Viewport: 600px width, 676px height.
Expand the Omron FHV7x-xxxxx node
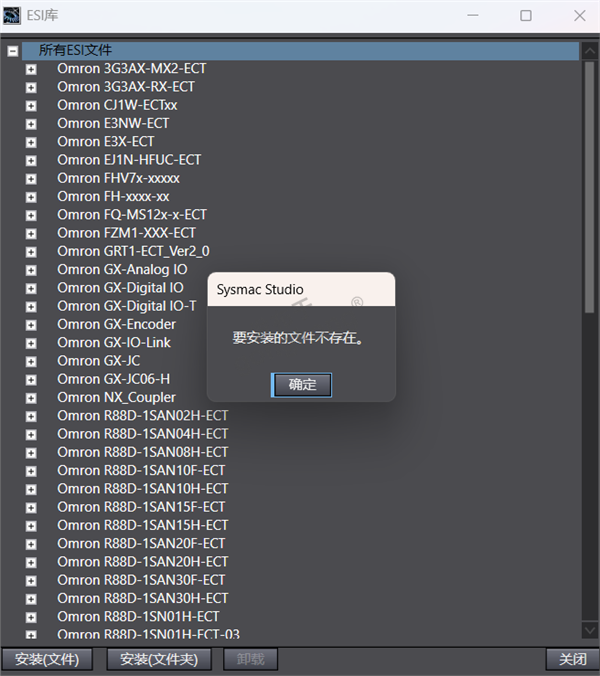tap(31, 179)
